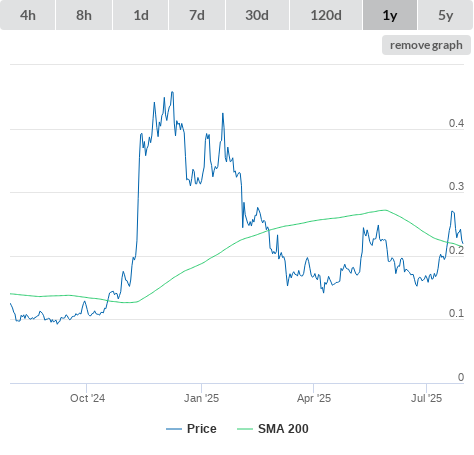Screen dimensions: 474x455
Task: Open the 120d time range tab
Action: tap(326, 15)
